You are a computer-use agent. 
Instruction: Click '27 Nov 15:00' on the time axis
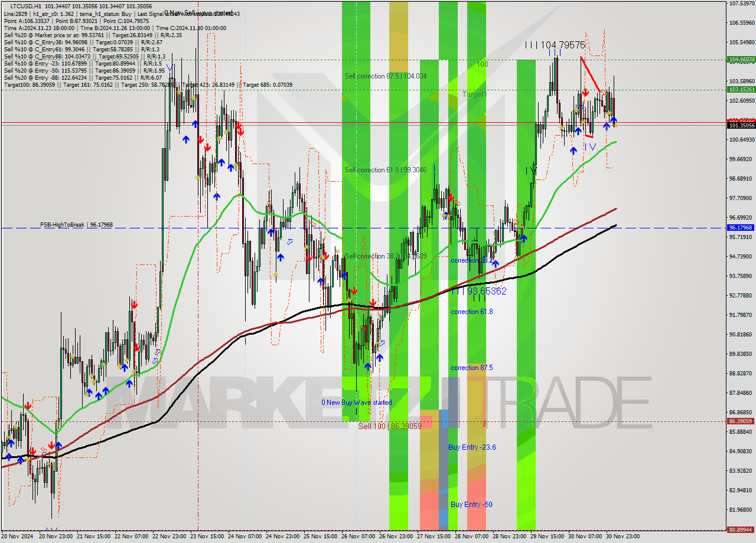434,537
